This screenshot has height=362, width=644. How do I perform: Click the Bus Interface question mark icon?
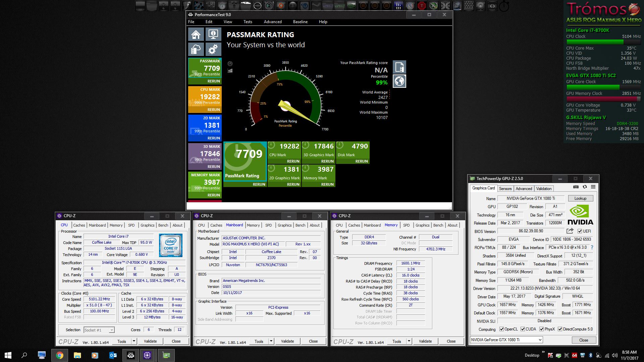click(x=592, y=247)
